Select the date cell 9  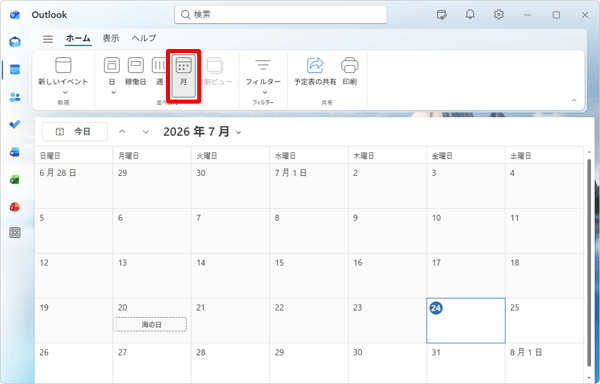387,231
